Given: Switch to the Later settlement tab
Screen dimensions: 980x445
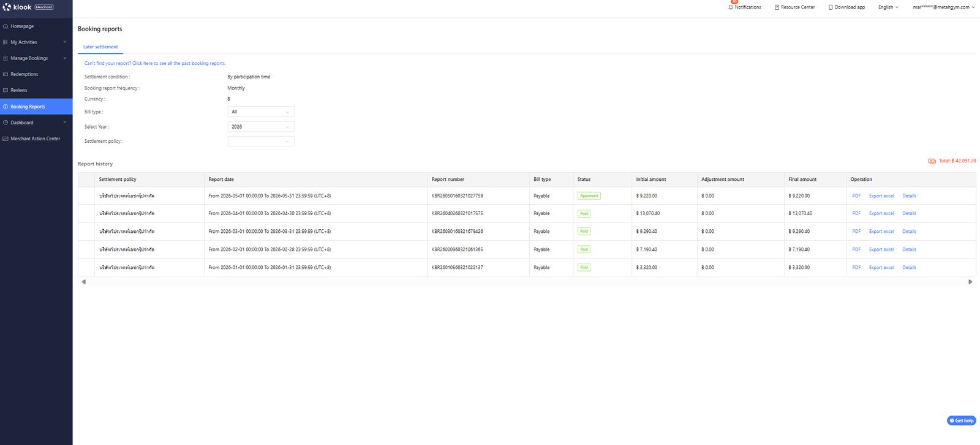Looking at the screenshot, I should (100, 47).
